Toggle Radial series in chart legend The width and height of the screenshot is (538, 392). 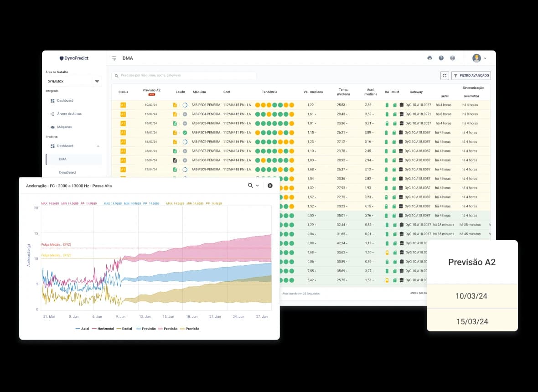(124, 329)
